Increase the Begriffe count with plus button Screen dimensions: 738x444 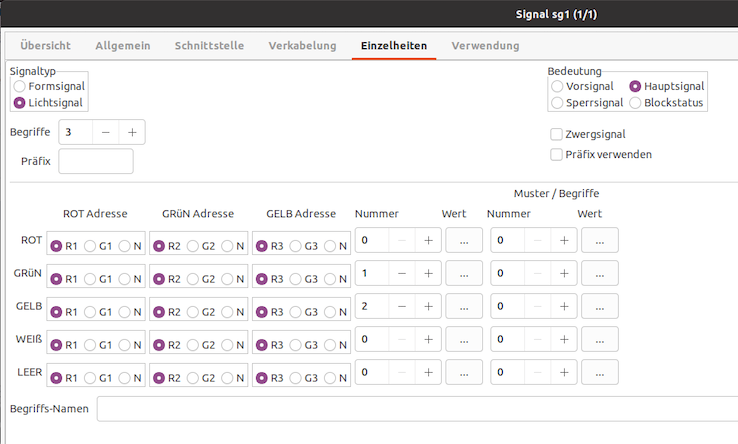click(x=131, y=132)
